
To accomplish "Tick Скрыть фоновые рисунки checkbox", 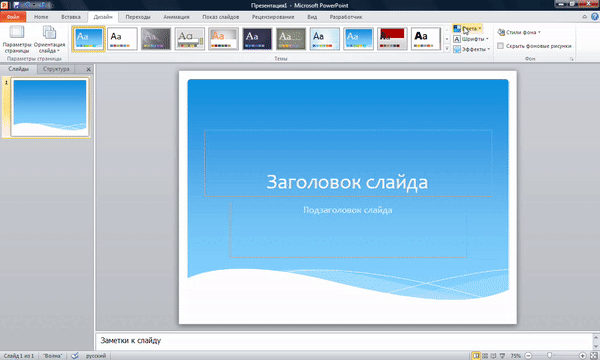I will (x=500, y=46).
